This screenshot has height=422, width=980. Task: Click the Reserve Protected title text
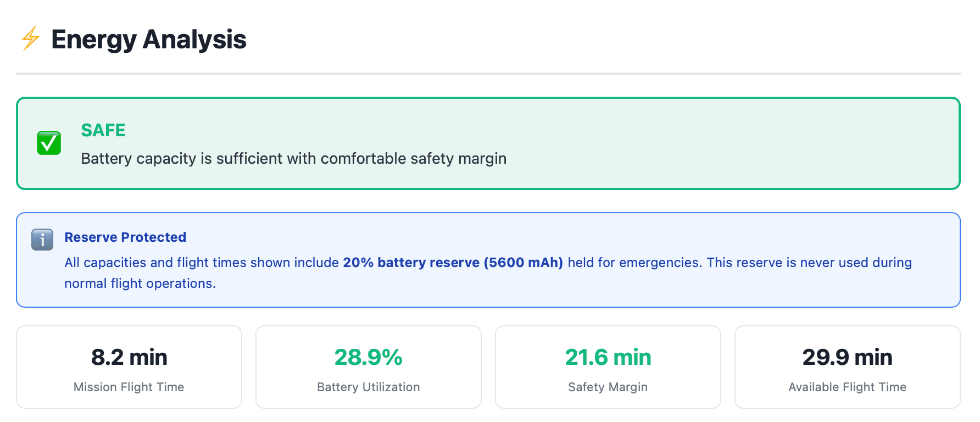(x=125, y=237)
